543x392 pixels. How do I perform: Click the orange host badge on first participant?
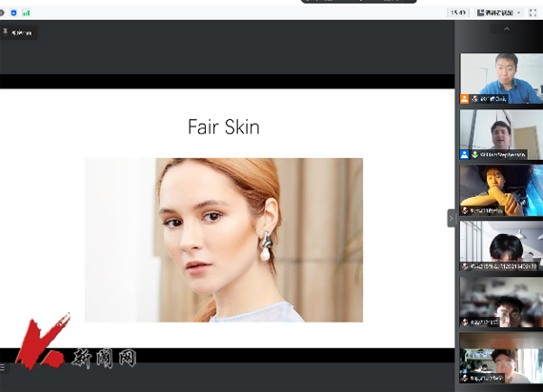tap(464, 99)
